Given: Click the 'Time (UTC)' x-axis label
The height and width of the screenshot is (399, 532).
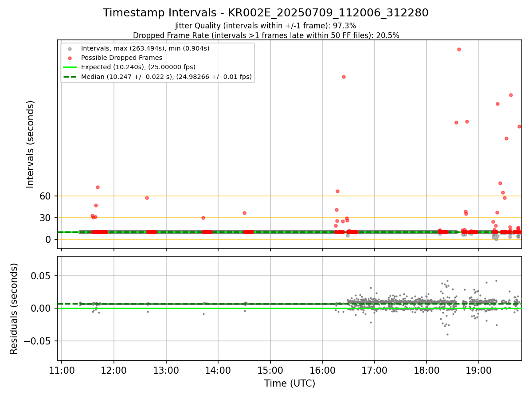Looking at the screenshot, I should (289, 383).
